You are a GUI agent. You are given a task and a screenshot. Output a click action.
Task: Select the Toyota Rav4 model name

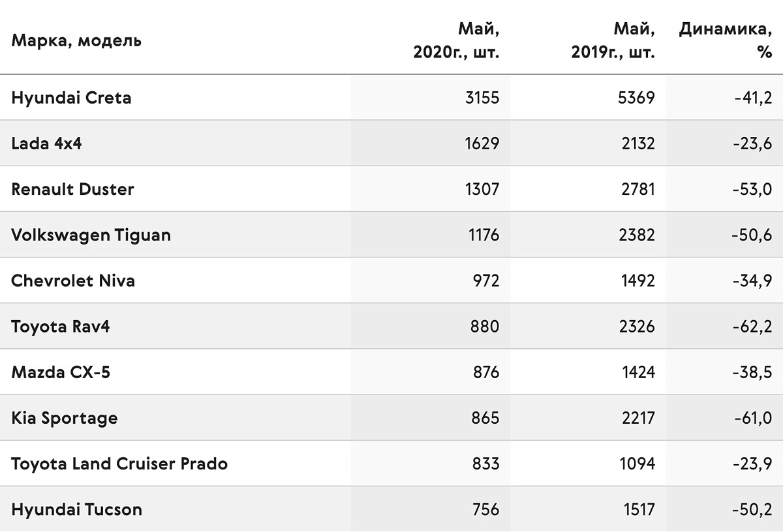60,327
